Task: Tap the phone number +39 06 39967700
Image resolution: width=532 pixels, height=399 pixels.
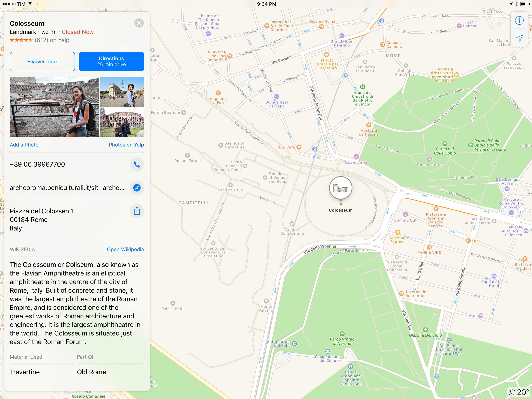Action: coord(37,164)
